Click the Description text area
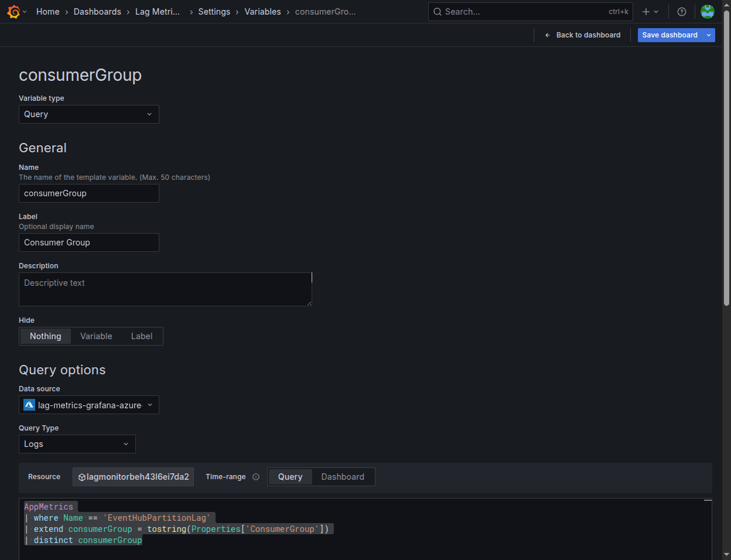Viewport: 731px width, 560px height. (x=165, y=289)
